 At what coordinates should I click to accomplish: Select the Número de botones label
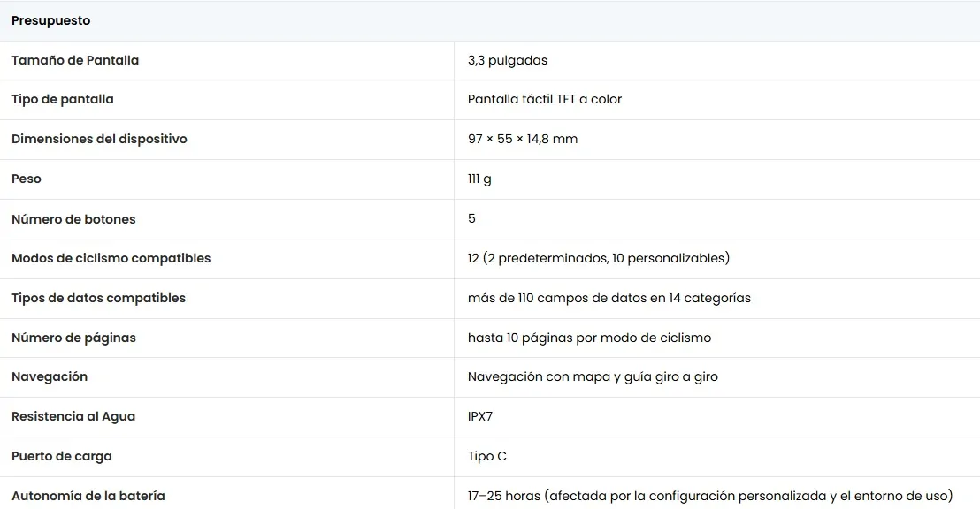pyautogui.click(x=73, y=219)
